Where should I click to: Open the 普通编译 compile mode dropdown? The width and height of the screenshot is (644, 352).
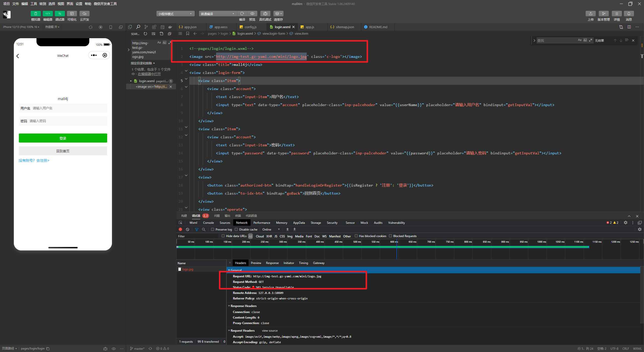coord(218,14)
